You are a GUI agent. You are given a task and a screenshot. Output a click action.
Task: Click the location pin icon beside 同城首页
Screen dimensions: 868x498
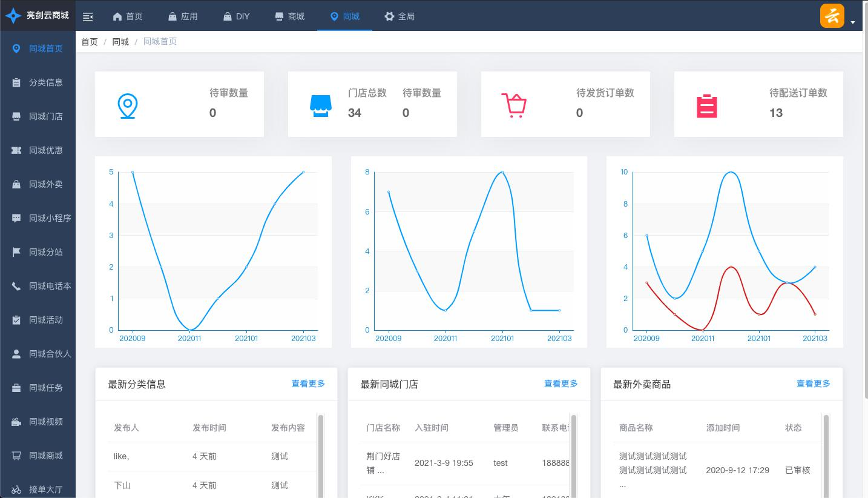tap(16, 48)
